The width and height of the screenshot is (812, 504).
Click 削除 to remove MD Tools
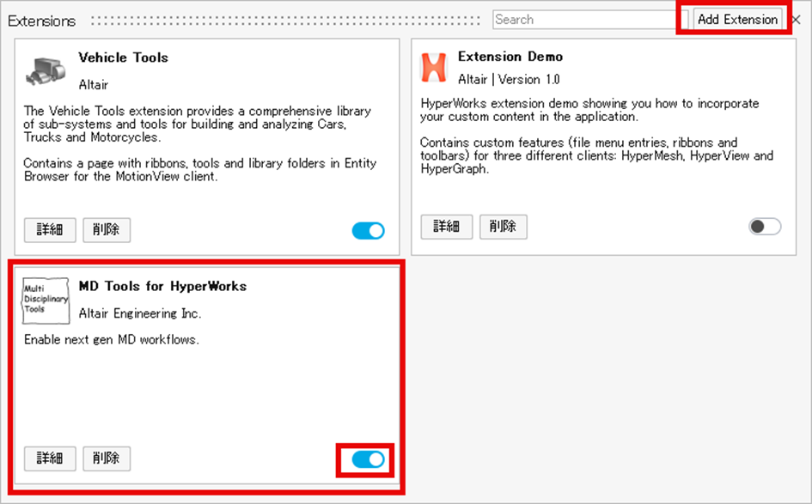pos(107,458)
